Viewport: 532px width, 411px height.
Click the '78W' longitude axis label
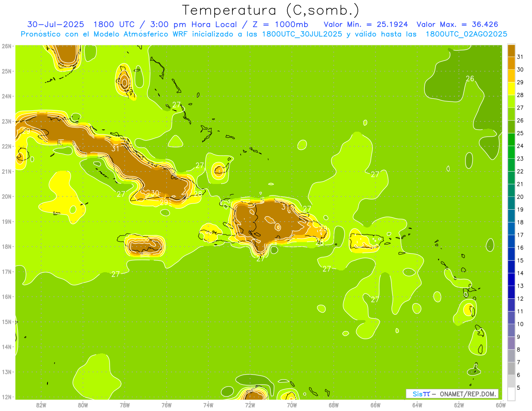tap(125, 405)
